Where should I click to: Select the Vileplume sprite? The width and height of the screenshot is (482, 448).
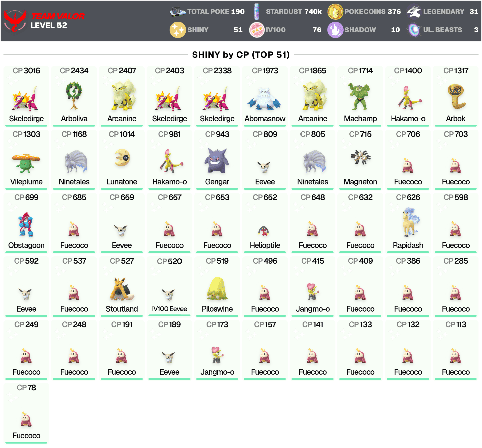[x=26, y=163]
